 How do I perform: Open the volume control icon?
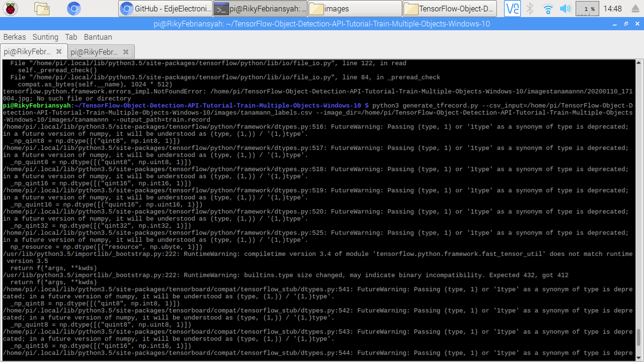pos(566,9)
